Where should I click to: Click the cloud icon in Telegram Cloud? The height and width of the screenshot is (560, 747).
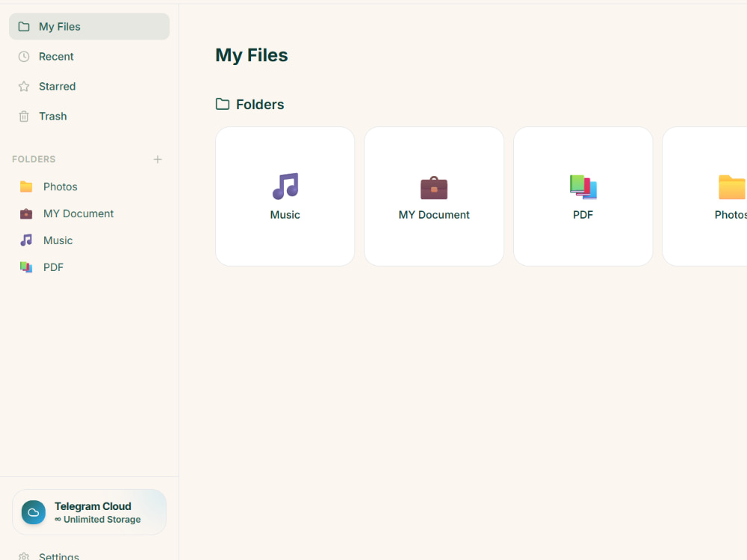click(34, 512)
